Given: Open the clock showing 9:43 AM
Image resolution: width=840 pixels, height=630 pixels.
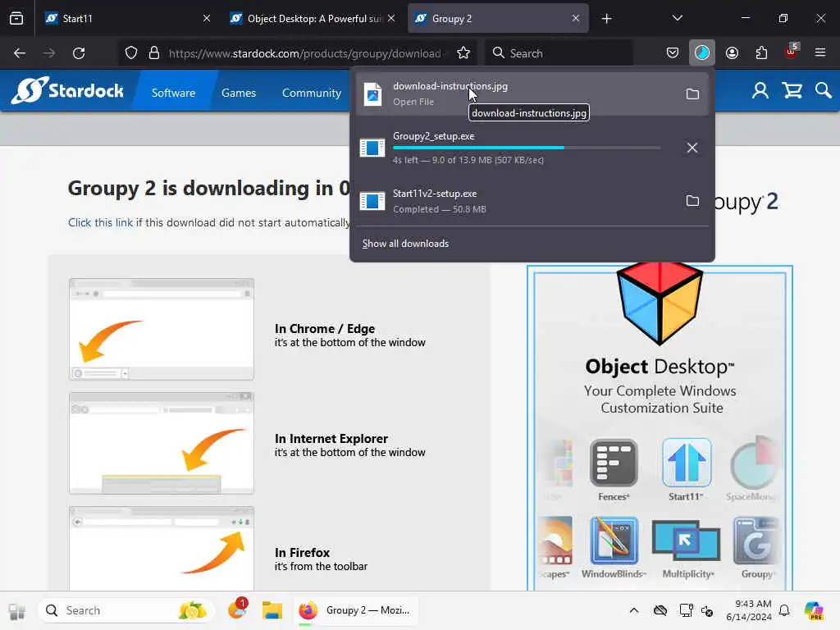Looking at the screenshot, I should [749, 610].
